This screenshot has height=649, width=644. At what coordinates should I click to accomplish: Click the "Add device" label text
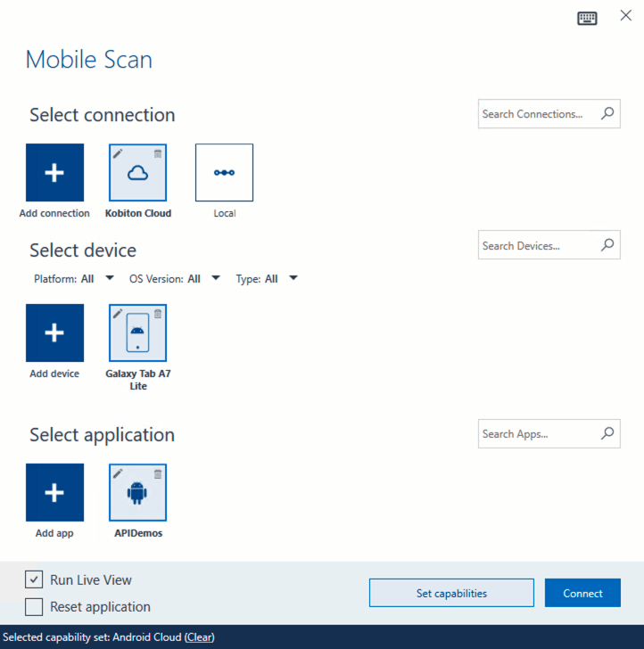tap(54, 374)
